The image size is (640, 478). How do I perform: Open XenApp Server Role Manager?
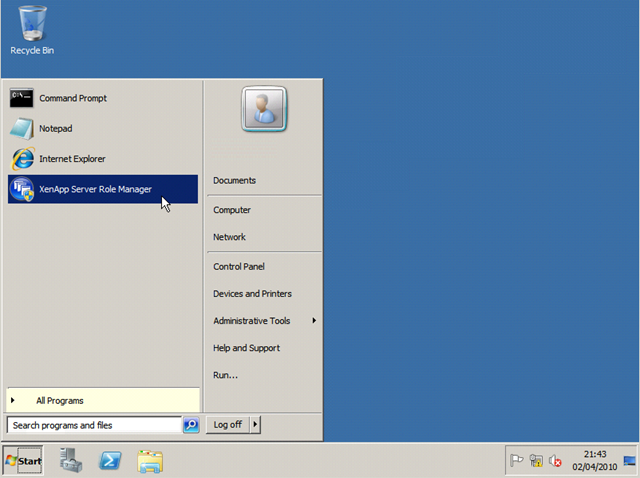(103, 189)
